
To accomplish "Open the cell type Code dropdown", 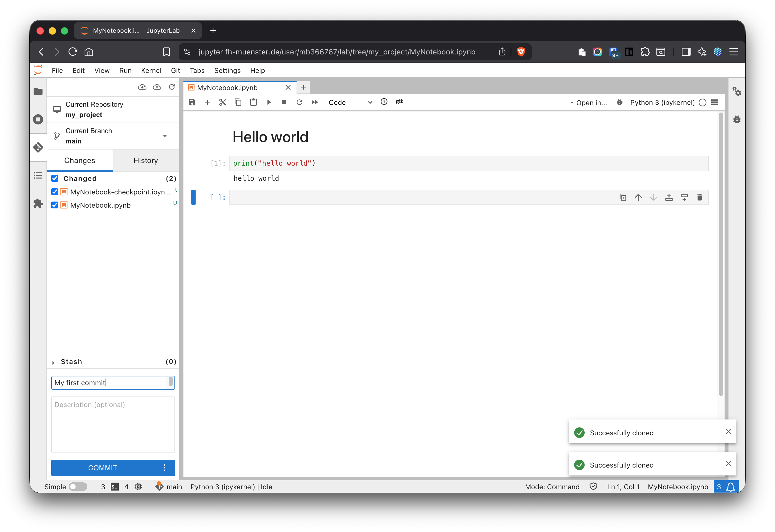I will (x=350, y=102).
